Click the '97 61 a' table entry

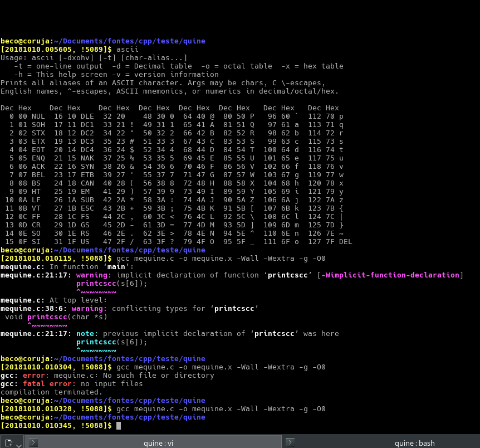[283, 125]
